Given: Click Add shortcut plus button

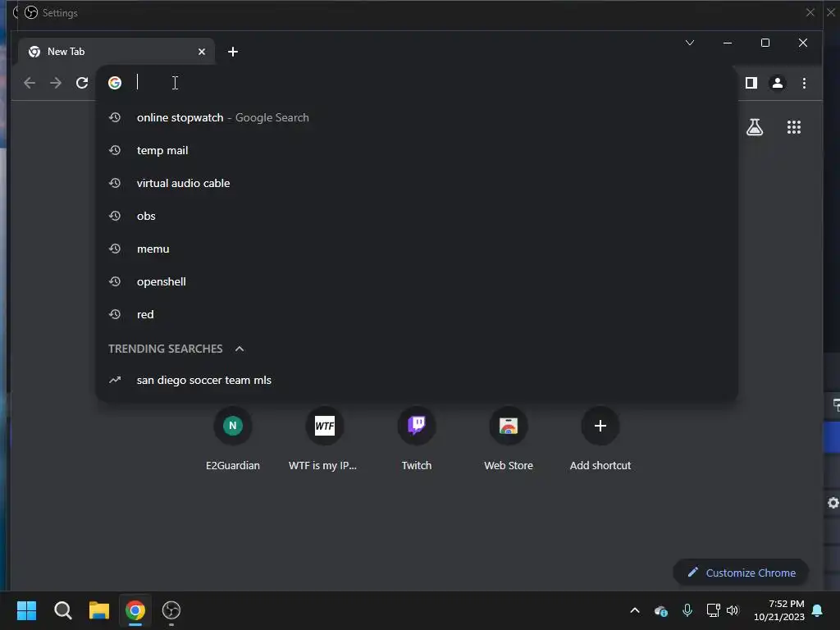Looking at the screenshot, I should (x=600, y=426).
